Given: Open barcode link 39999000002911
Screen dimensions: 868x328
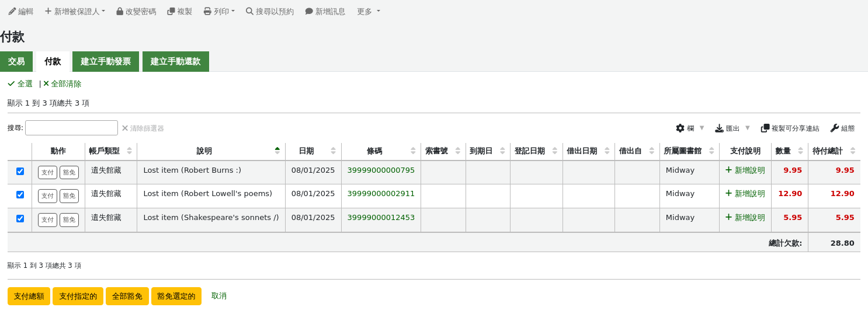Looking at the screenshot, I should (381, 193).
